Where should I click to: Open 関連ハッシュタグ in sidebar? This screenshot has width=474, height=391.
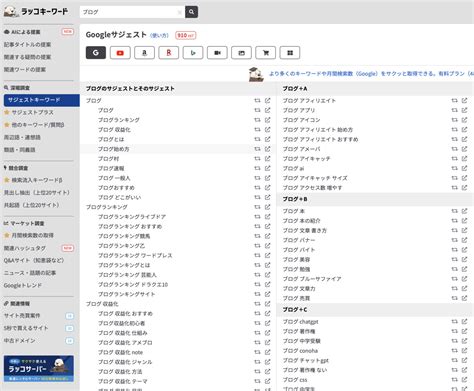25,248
